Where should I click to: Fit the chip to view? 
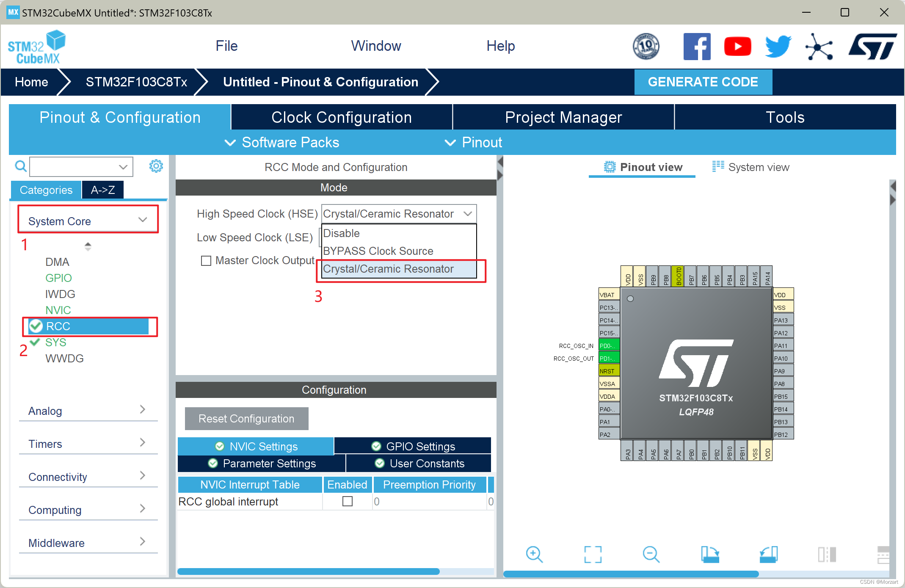593,555
